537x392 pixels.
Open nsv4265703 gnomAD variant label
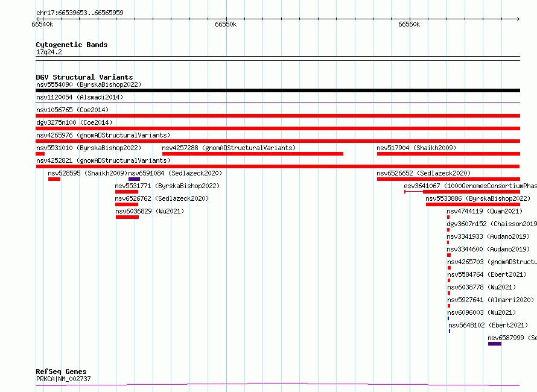(492, 262)
